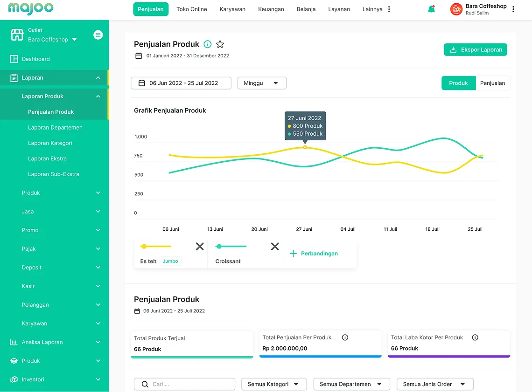Click info icon next to Penjualan Produk title
The image size is (532, 392).
click(x=208, y=44)
